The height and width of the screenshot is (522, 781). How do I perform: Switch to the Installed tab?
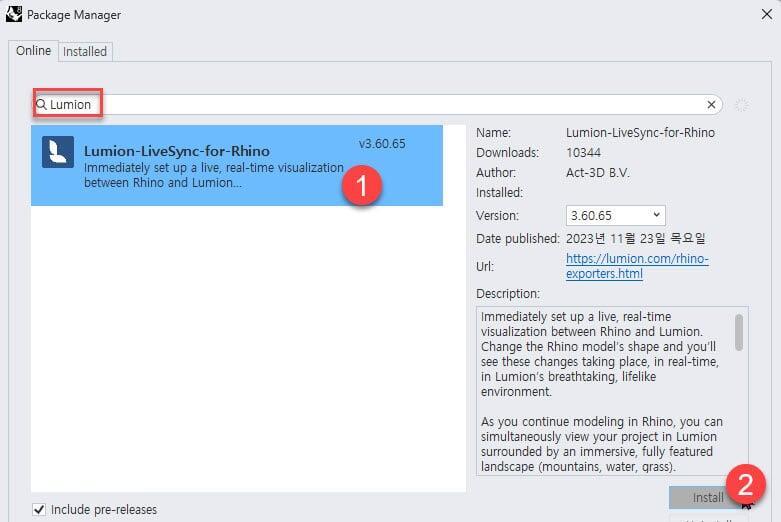point(85,51)
